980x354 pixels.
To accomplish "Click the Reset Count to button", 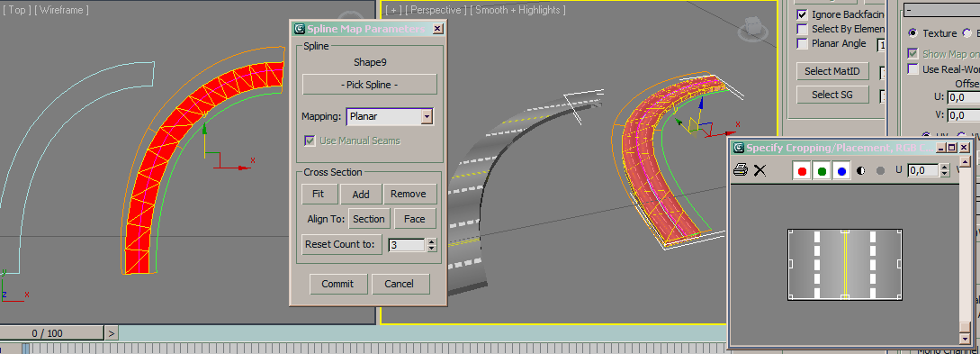I will pos(342,244).
